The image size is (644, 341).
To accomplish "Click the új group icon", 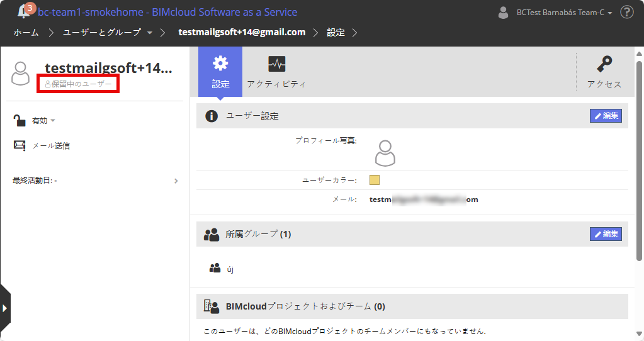I will pyautogui.click(x=215, y=268).
